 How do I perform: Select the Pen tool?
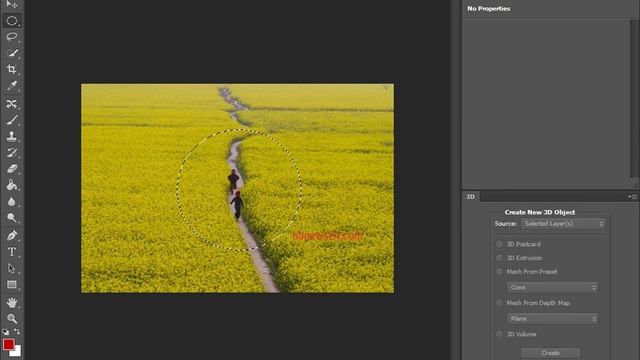(x=12, y=236)
